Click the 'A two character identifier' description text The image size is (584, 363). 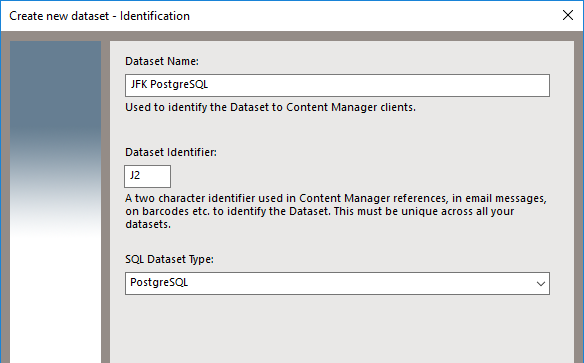(336, 211)
